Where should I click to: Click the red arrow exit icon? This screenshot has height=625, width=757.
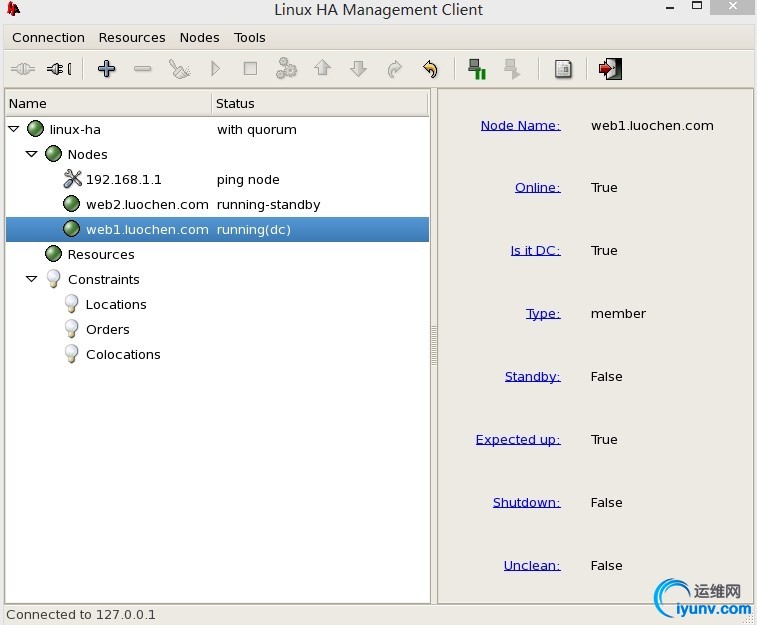610,69
